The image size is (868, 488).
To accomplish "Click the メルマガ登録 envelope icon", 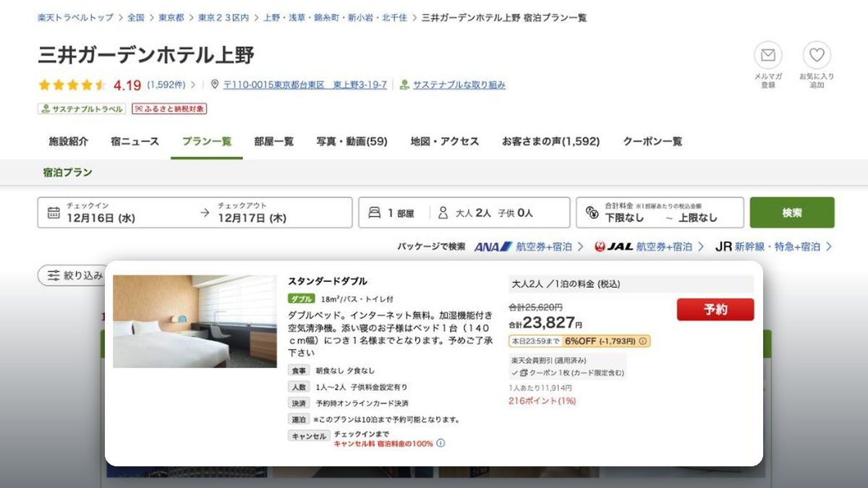I will [x=768, y=56].
